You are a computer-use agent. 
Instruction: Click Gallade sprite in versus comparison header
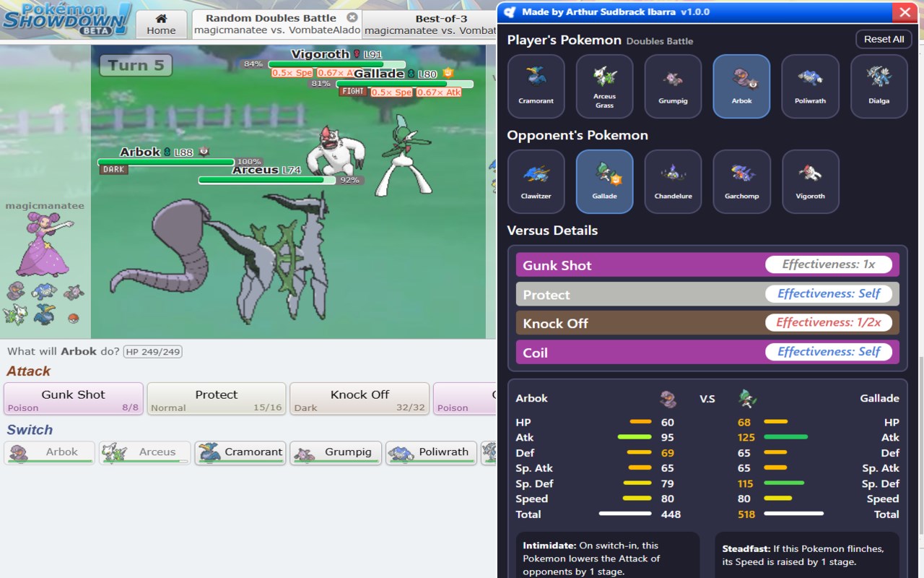(x=746, y=399)
